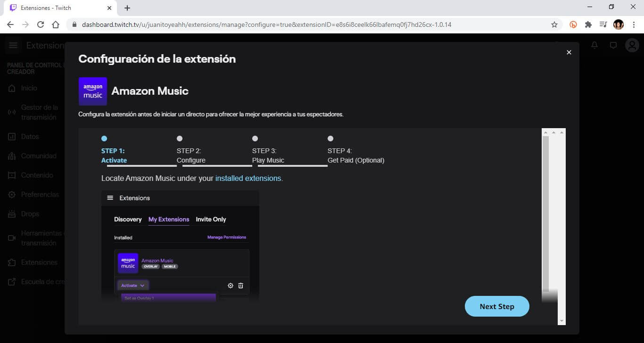Close the extension configuration dialog
The height and width of the screenshot is (343, 644).
(x=569, y=52)
